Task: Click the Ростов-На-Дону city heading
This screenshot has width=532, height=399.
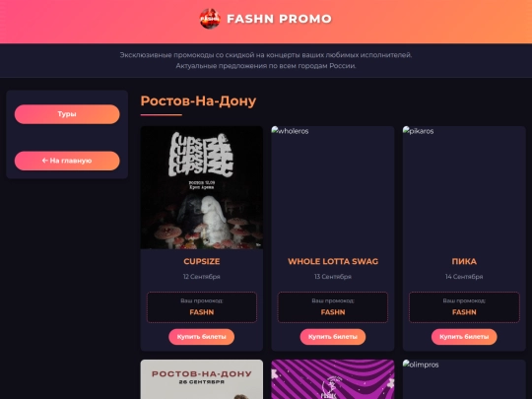Action: click(198, 101)
